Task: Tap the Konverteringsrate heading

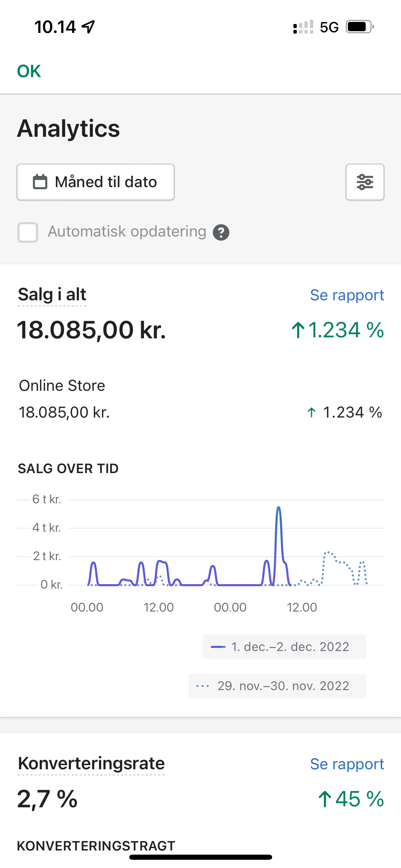Action: (x=91, y=764)
